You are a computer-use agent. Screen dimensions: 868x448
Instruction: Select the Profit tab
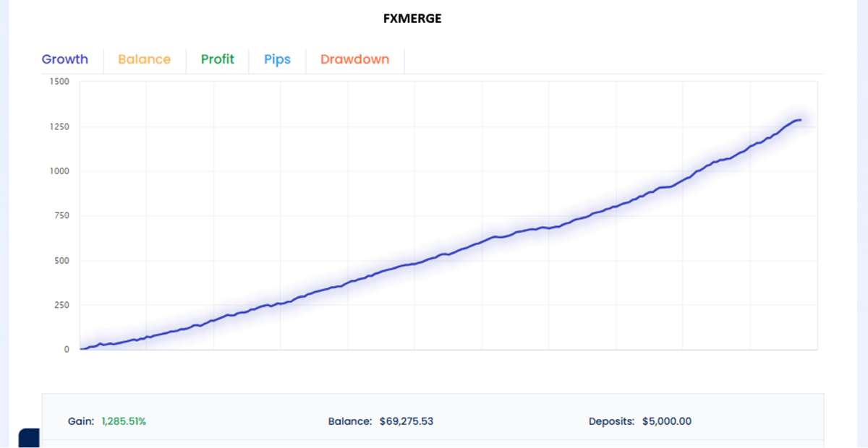pyautogui.click(x=217, y=60)
